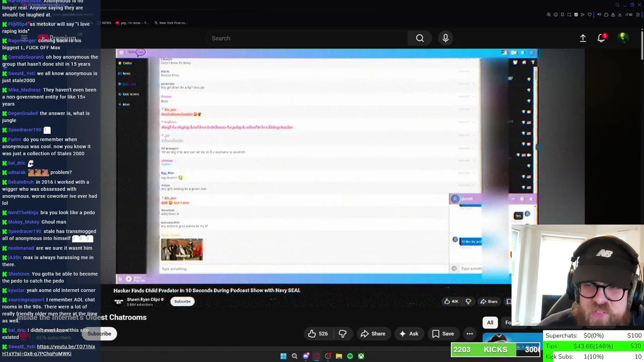Click the Ask sparkle button
The height and width of the screenshot is (362, 644).
coord(409,334)
